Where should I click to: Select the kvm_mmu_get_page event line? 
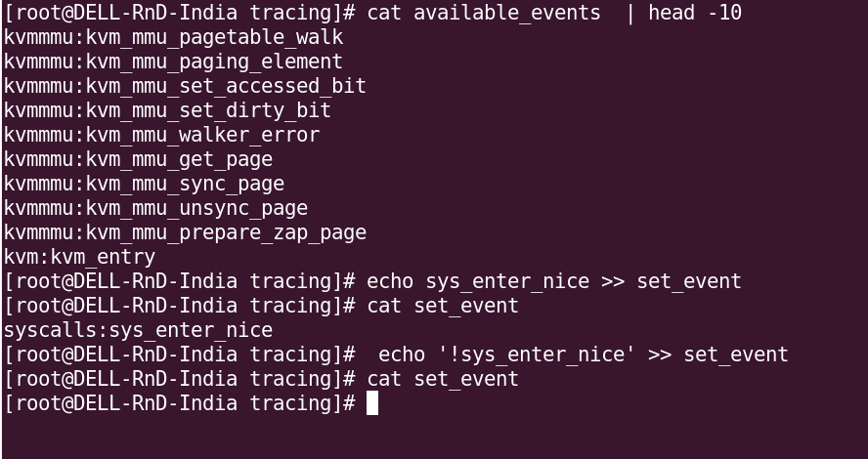pyautogui.click(x=138, y=159)
